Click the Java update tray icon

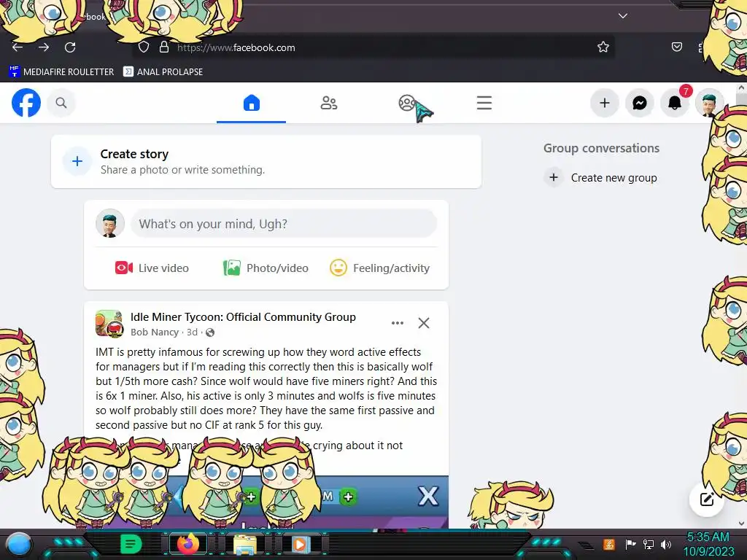(x=609, y=544)
